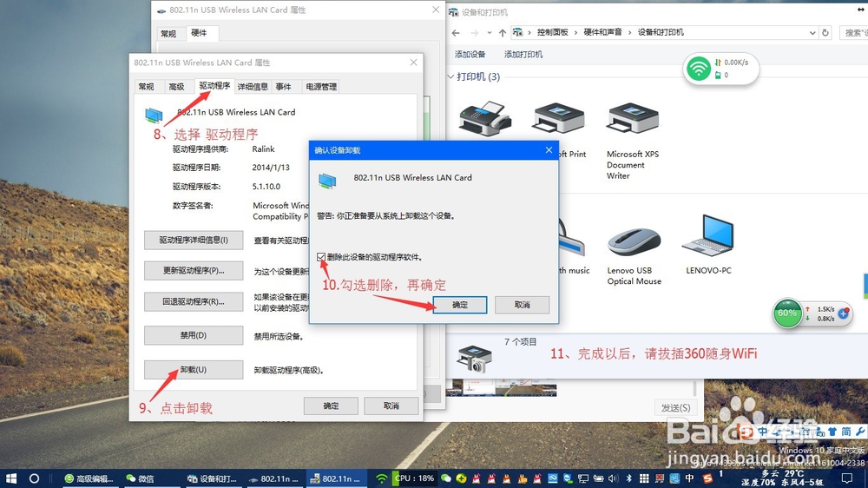Click driver date value 2014/1/13
Screen dimensions: 868x488
click(271, 168)
